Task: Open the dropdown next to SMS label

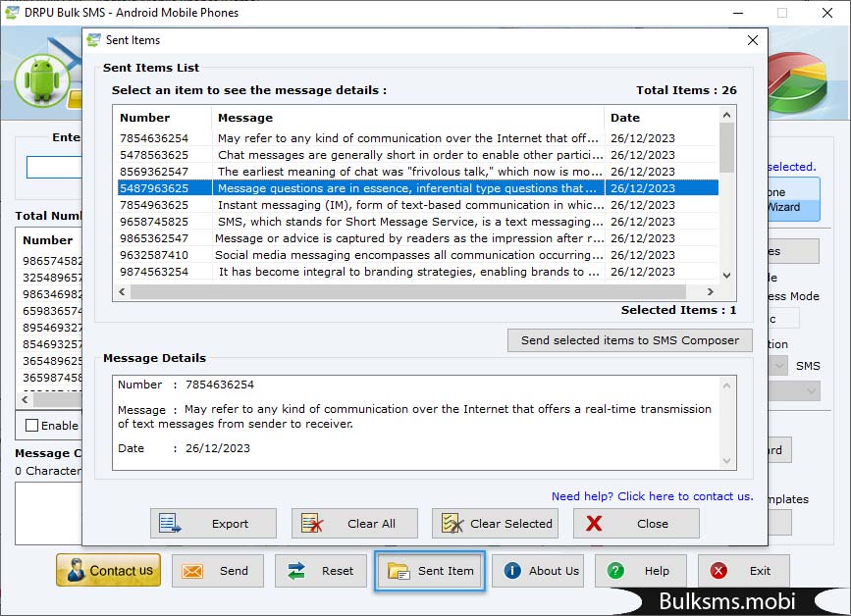Action: point(779,366)
